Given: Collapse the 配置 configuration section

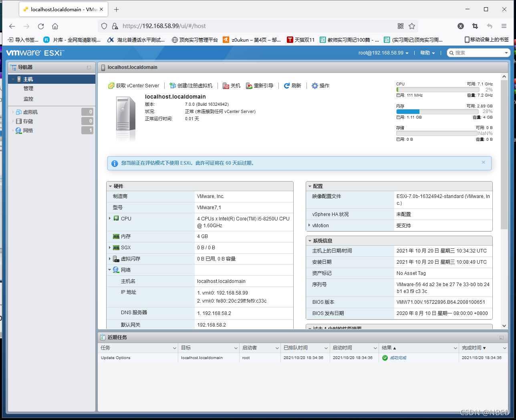Looking at the screenshot, I should pos(310,186).
